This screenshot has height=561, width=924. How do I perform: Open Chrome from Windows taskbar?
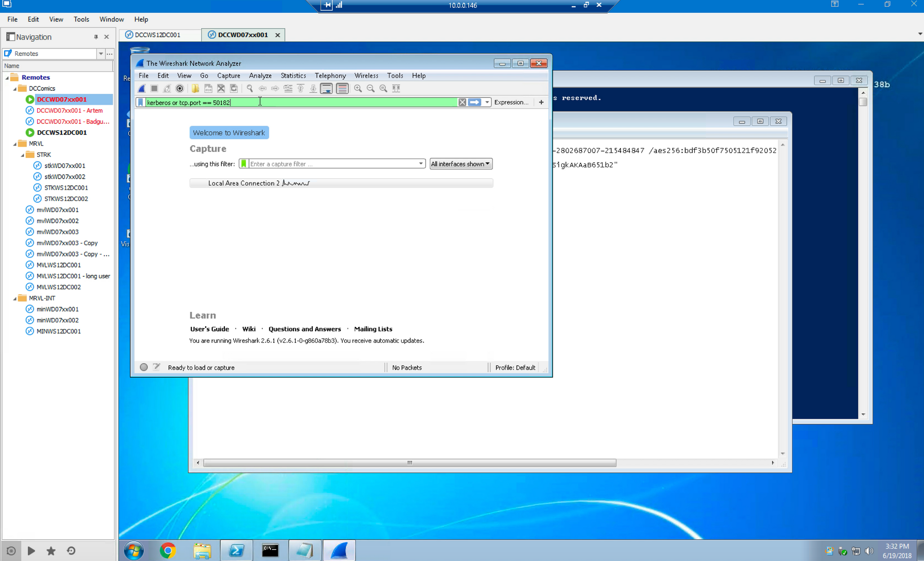tap(168, 550)
